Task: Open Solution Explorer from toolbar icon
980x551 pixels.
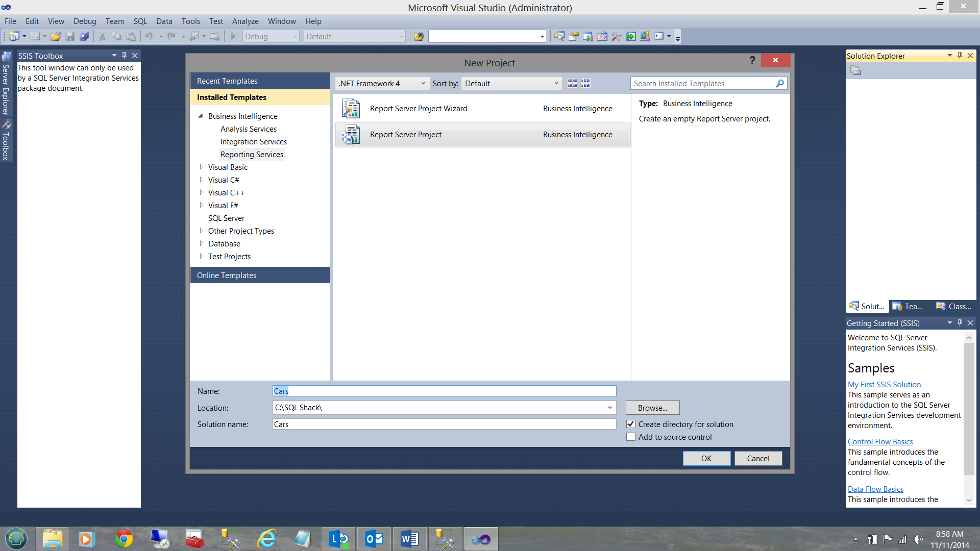Action: click(559, 36)
